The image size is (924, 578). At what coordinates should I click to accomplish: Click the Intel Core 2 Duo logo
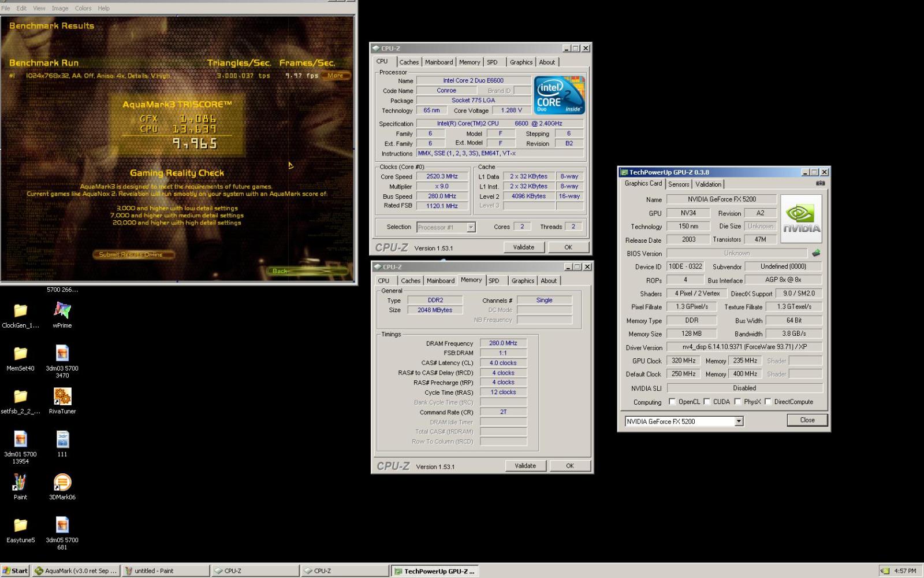click(559, 95)
